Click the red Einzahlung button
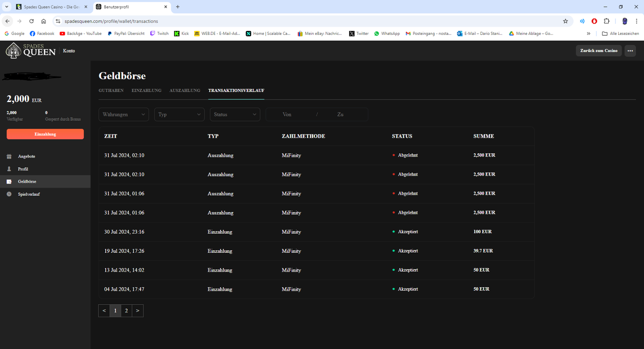The image size is (644, 349). tap(45, 134)
